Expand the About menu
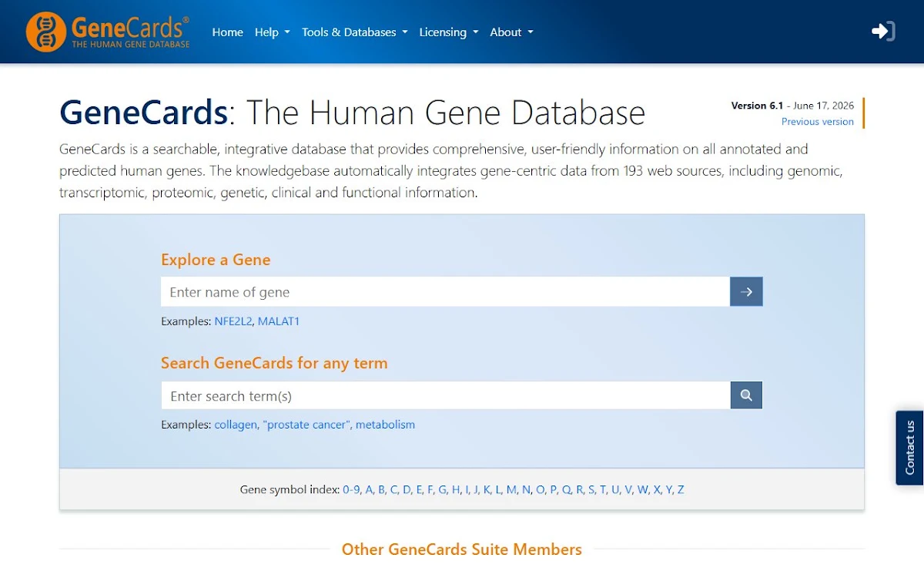 coord(511,32)
